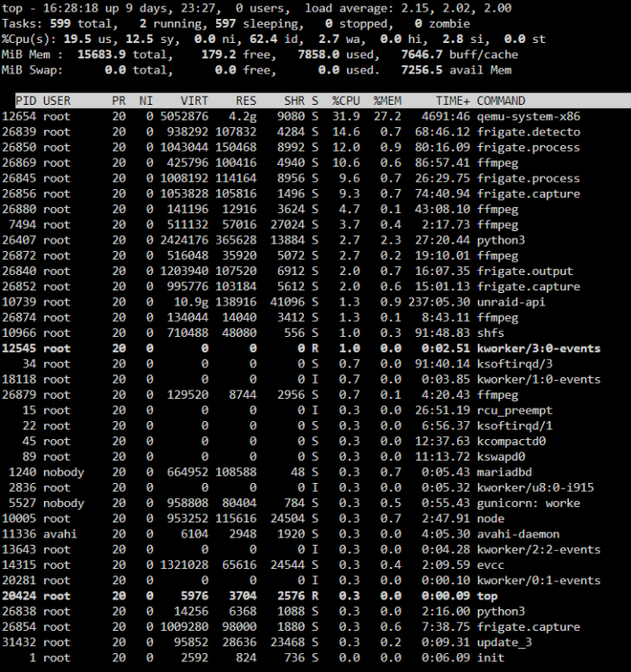Click PID 7494 in the list
This screenshot has width=631, height=672.
[22, 225]
